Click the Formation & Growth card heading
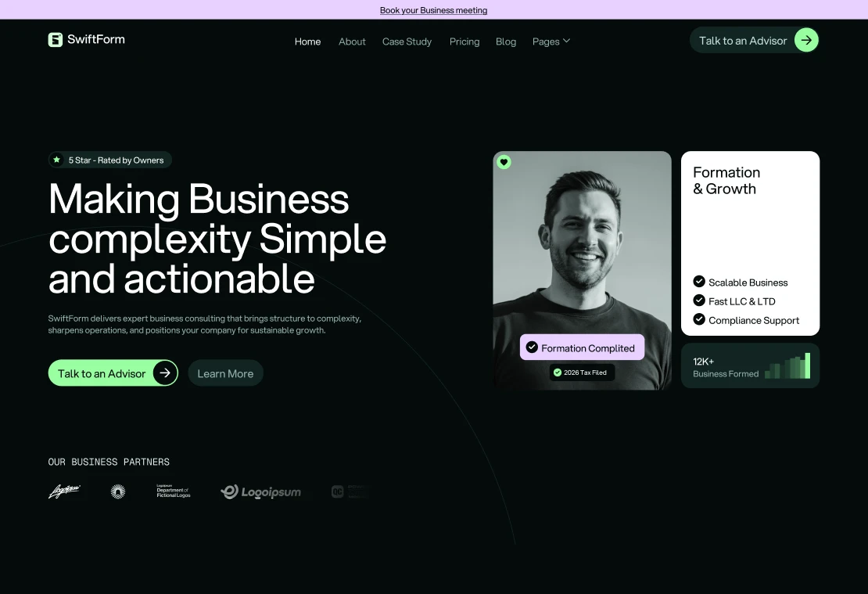The width and height of the screenshot is (868, 594). tap(726, 181)
